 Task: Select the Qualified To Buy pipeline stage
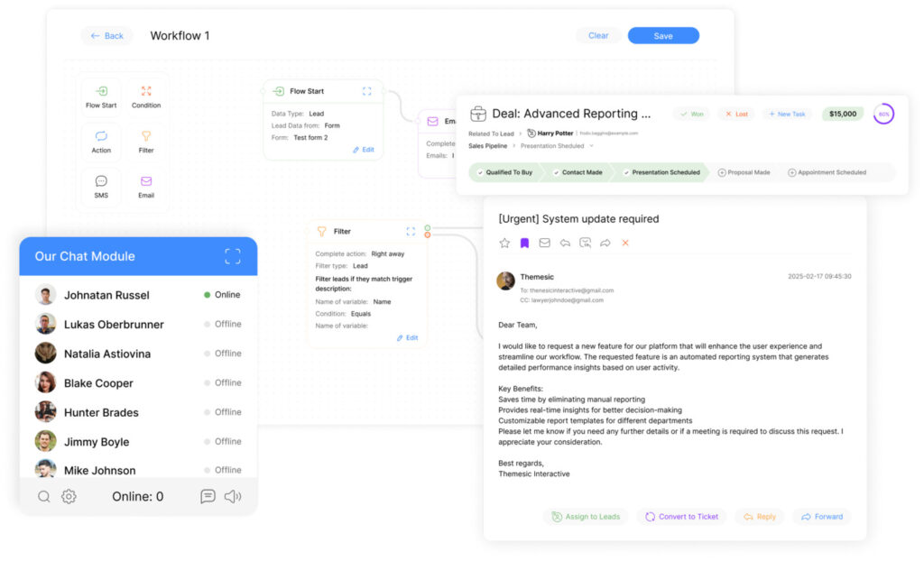click(x=504, y=172)
